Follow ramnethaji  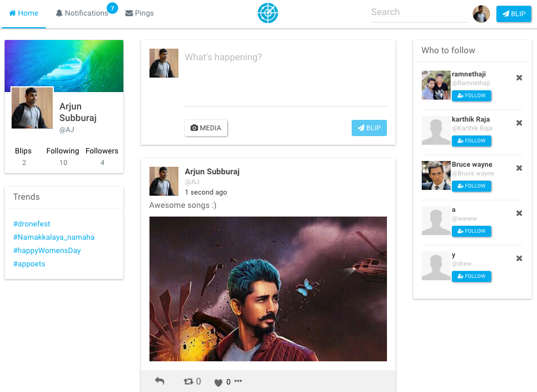click(x=472, y=96)
